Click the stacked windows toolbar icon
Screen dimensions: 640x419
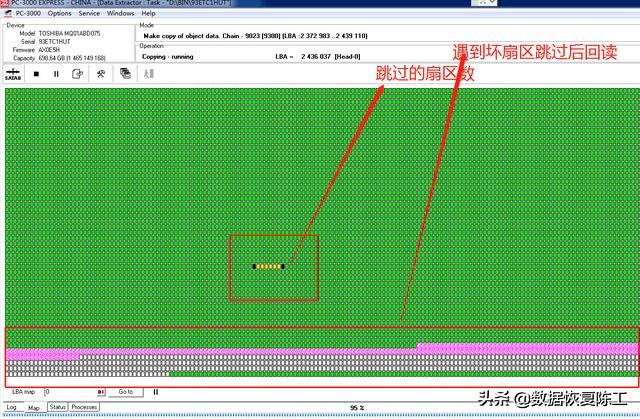pyautogui.click(x=125, y=73)
